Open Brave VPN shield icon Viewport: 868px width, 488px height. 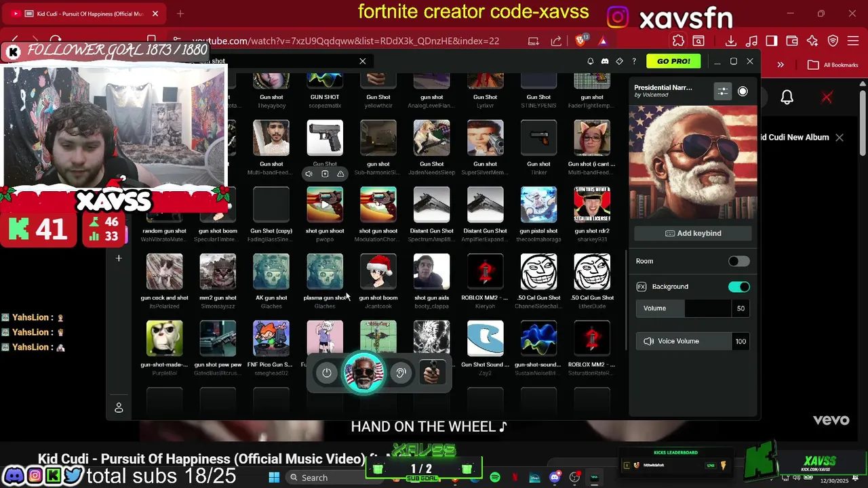click(833, 41)
